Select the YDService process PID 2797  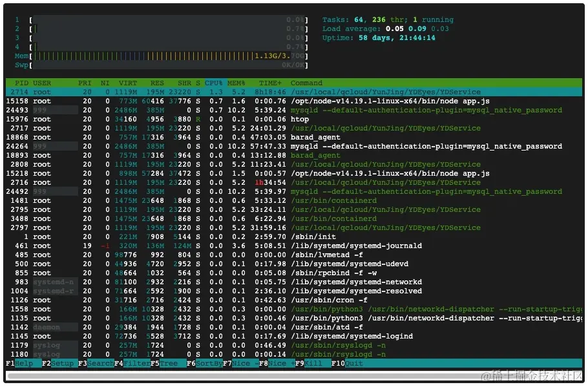[x=294, y=227]
